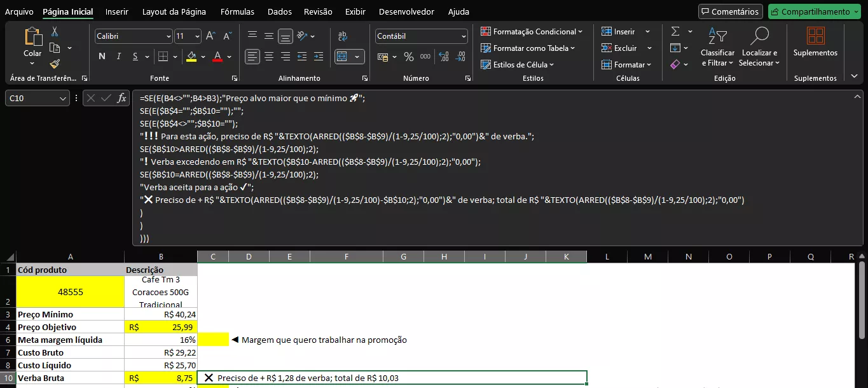
Task: Click the increase indent icon
Action: point(319,57)
